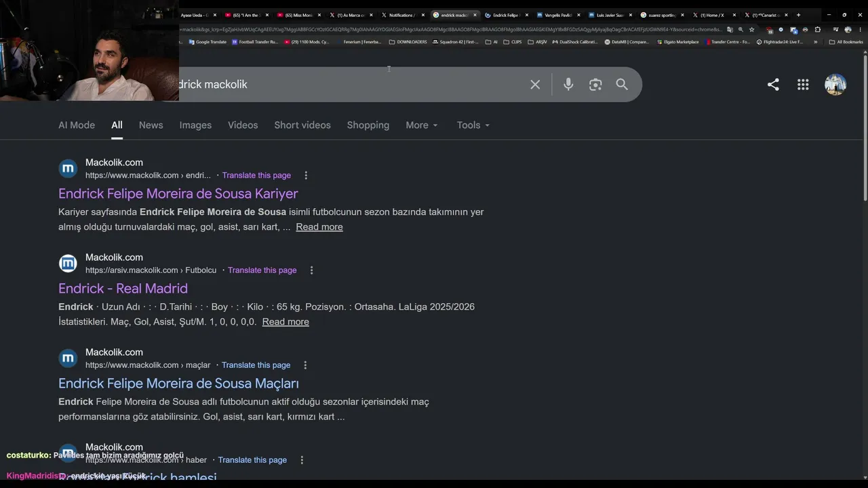Expand the More search filters dropdown
Image resolution: width=868 pixels, height=488 pixels.
[422, 125]
